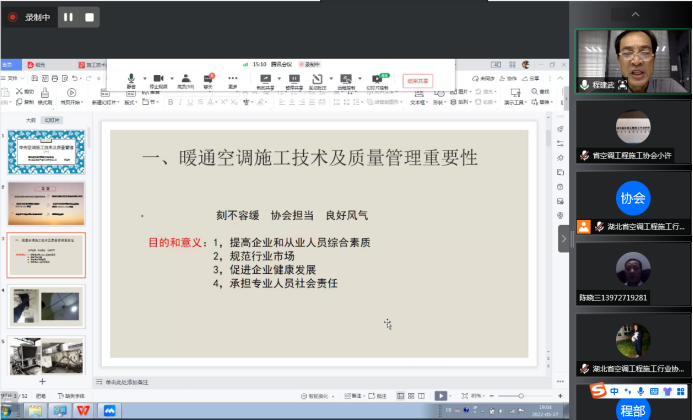Open the WPS 文件 menu
Screen dimensions: 693x420
coord(12,78)
